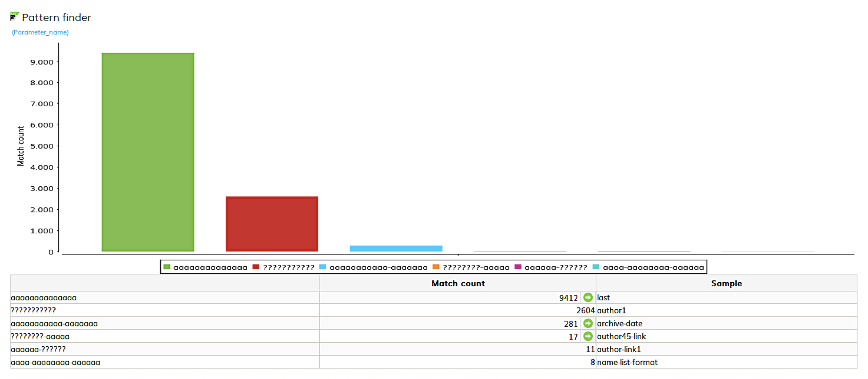Click the Pattern finder icon in title
Image resolution: width=868 pixels, height=379 pixels.
coord(14,17)
